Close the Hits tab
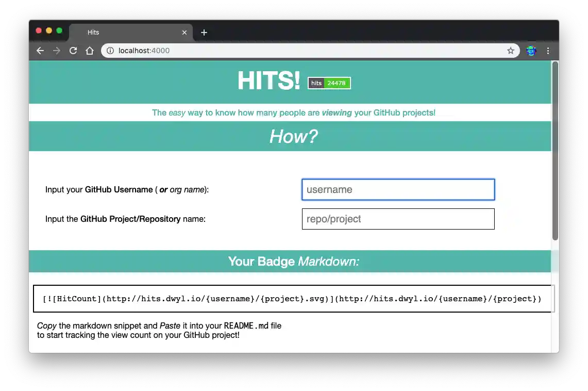This screenshot has height=391, width=588. 184,32
